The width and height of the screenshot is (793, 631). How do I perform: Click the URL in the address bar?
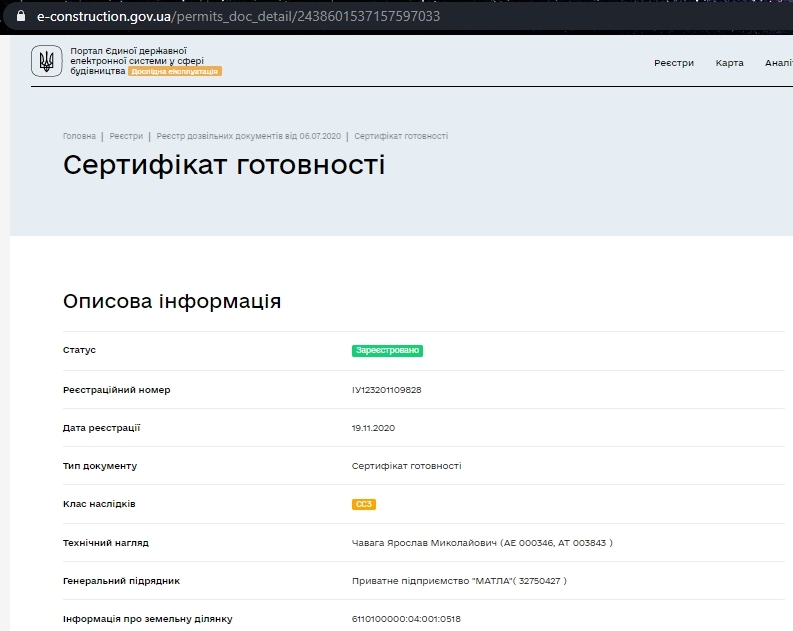[238, 16]
